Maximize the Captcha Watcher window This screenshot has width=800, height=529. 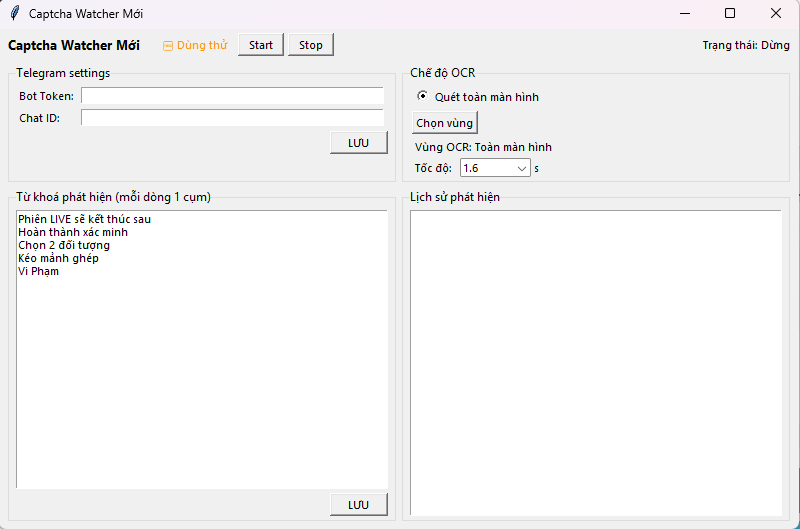click(730, 13)
